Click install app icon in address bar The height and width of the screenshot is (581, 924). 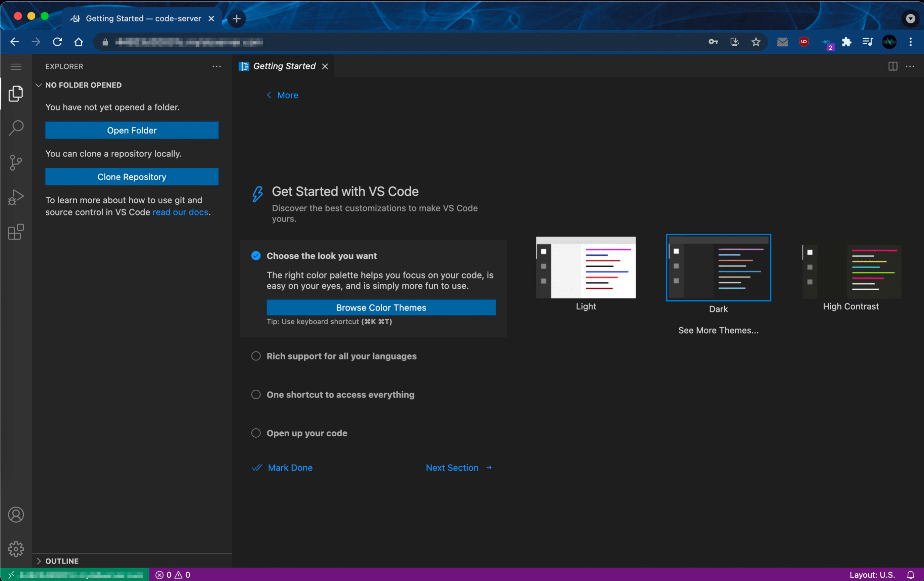point(734,42)
